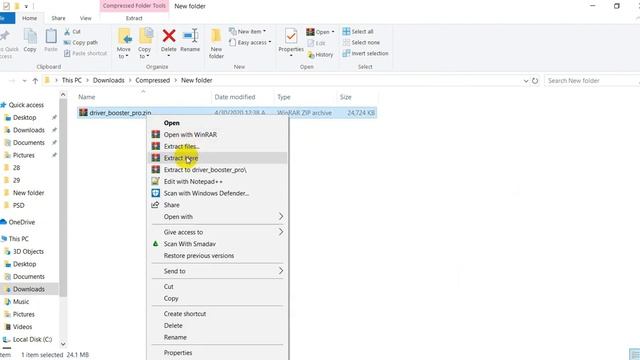Switch to the Extract ribbon tab
This screenshot has width=640, height=360.
pos(134,18)
